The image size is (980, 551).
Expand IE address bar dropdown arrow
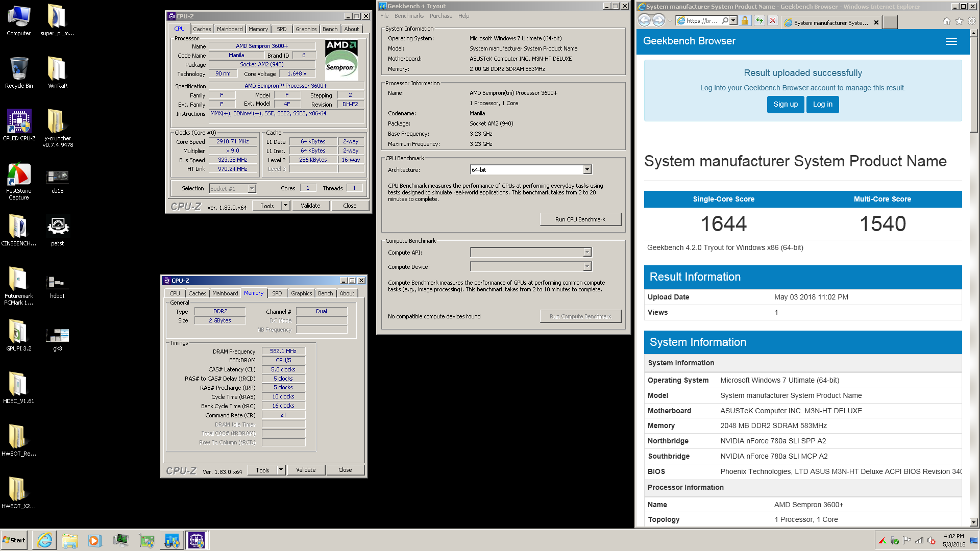click(x=733, y=20)
